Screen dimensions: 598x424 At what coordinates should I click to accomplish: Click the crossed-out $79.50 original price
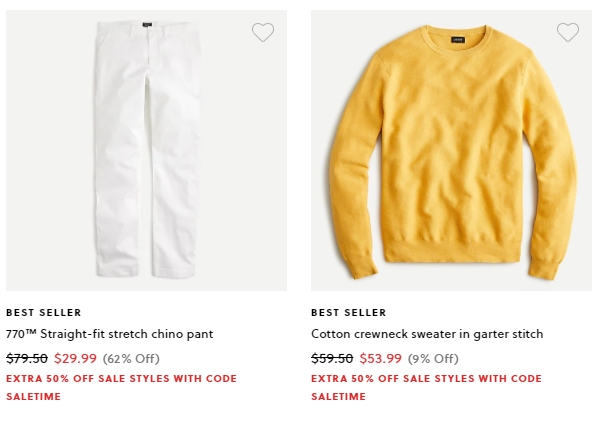27,358
